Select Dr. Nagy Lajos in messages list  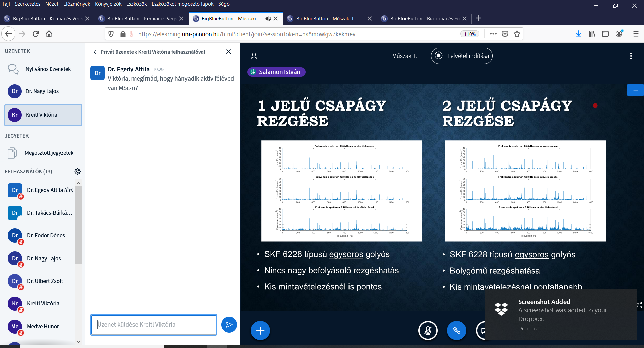[x=43, y=91]
